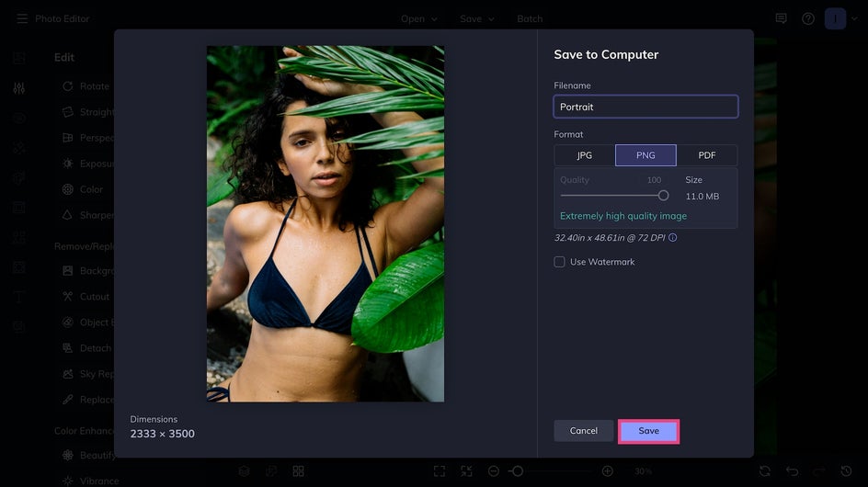Expand the Open dropdown menu
Screen dimensions: 868x487
coord(419,18)
